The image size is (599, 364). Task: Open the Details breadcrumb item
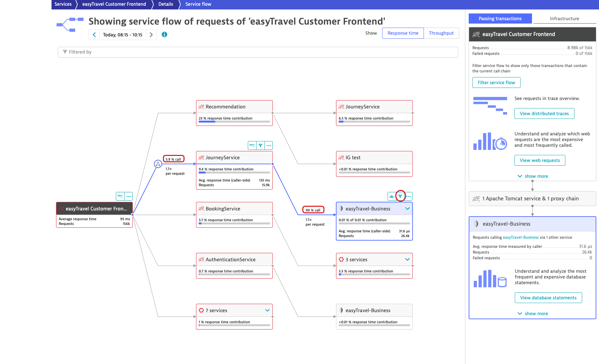(166, 4)
